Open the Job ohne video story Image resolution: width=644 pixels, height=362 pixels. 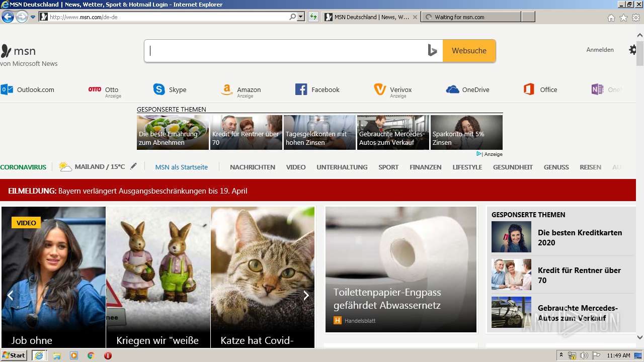pos(53,277)
